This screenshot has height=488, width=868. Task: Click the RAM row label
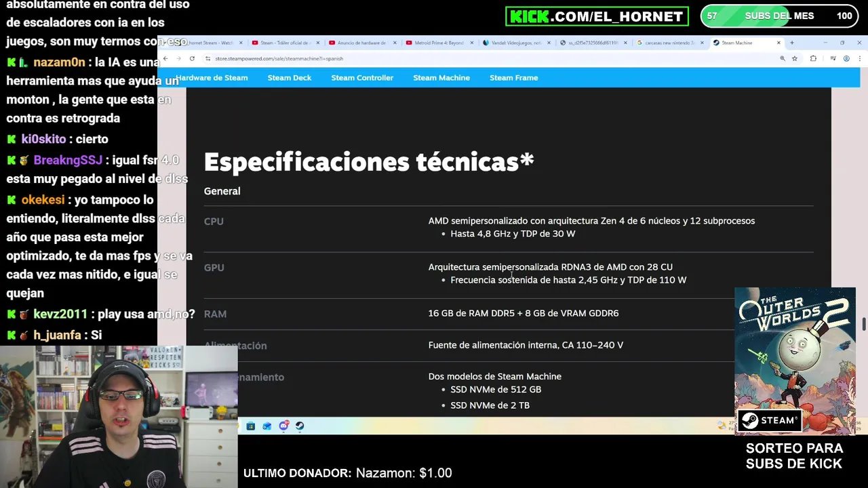point(215,314)
